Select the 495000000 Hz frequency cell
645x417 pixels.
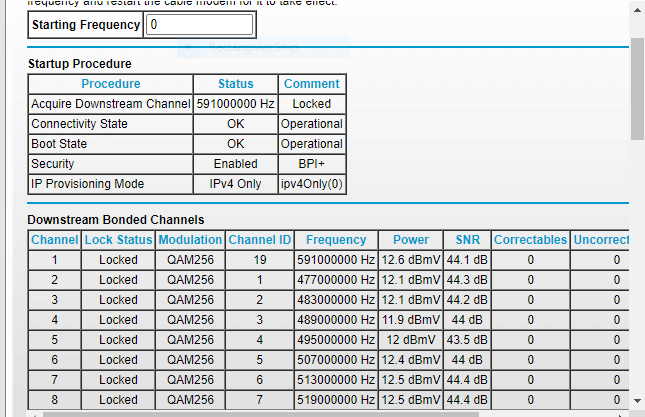coord(336,340)
